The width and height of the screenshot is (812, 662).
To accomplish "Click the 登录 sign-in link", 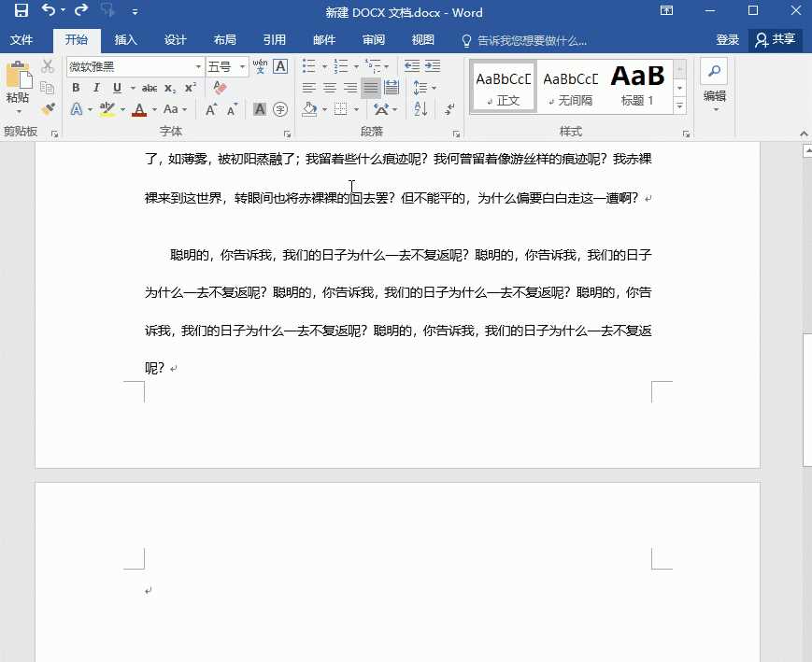I will pos(727,40).
